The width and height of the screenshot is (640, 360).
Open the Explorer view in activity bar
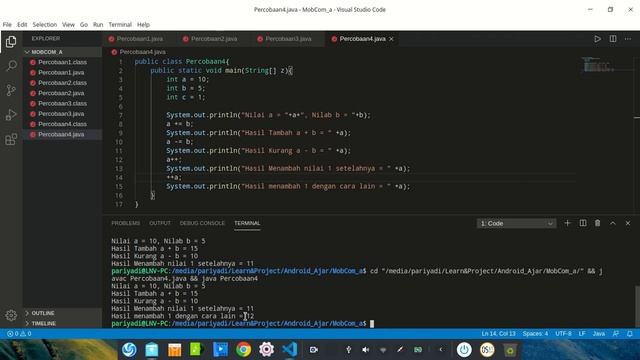[11, 42]
